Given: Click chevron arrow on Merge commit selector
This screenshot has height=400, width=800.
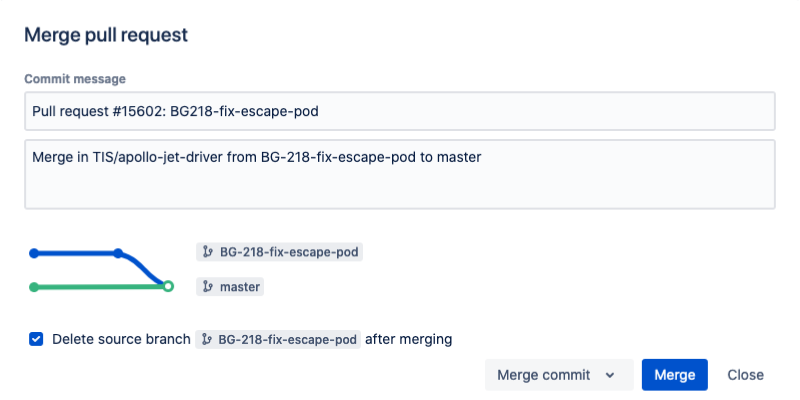Looking at the screenshot, I should click(610, 376).
